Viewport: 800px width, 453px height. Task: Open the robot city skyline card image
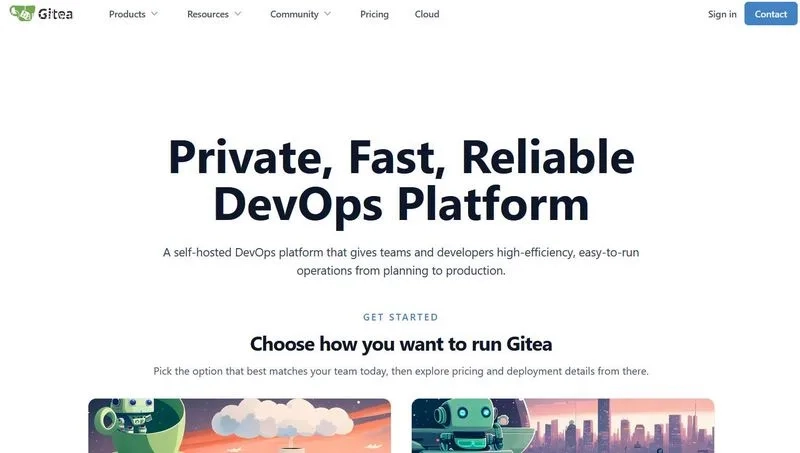pyautogui.click(x=563, y=426)
